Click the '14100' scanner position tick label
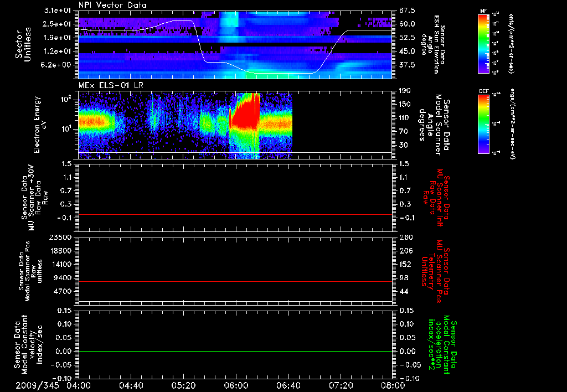Image resolution: width=567 pixels, height=392 pixels. [61, 264]
